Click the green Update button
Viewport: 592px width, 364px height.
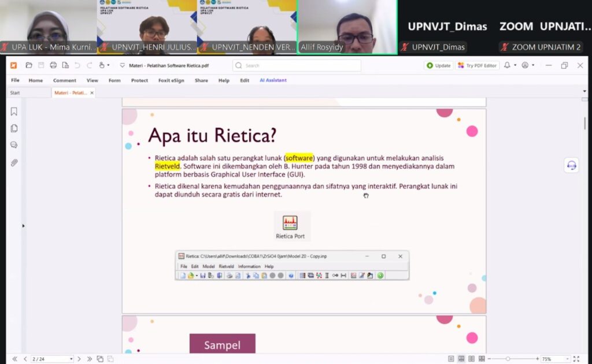439,65
